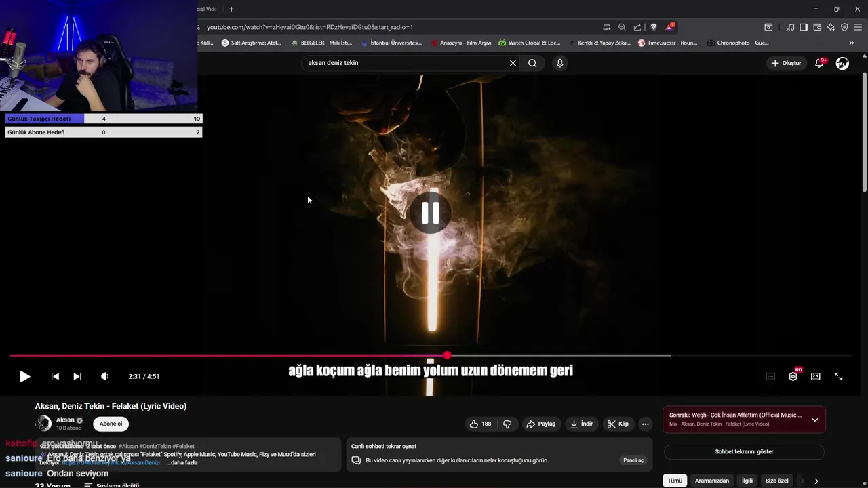
Task: Share the video via Paylaş
Action: coord(540,424)
